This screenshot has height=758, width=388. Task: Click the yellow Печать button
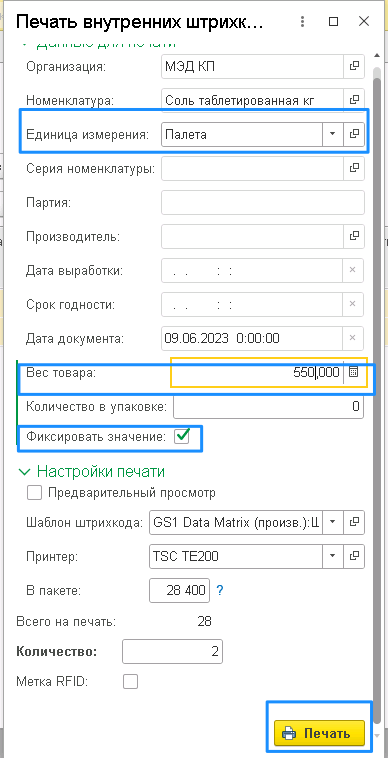[x=319, y=733]
